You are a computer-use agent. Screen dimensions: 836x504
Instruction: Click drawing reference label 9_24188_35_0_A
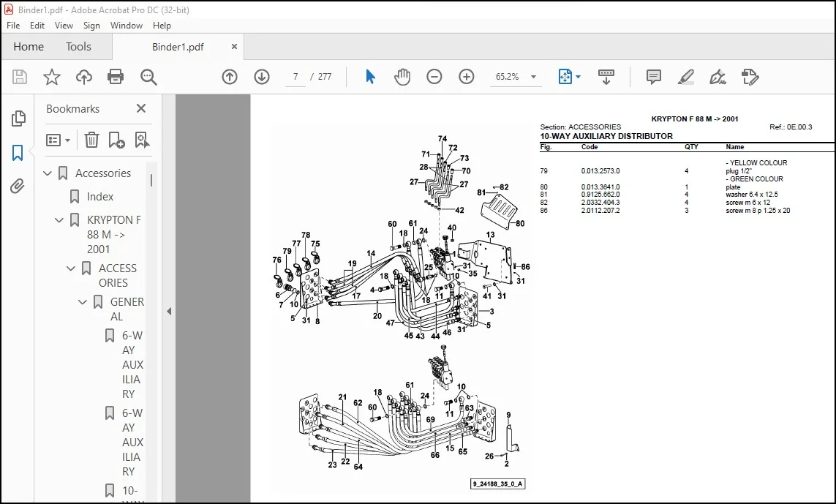pos(498,484)
